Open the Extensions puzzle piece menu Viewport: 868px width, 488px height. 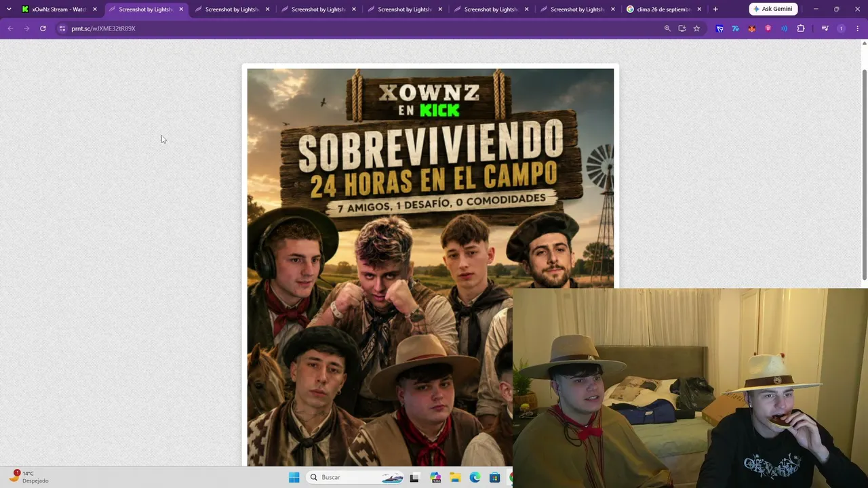[801, 28]
